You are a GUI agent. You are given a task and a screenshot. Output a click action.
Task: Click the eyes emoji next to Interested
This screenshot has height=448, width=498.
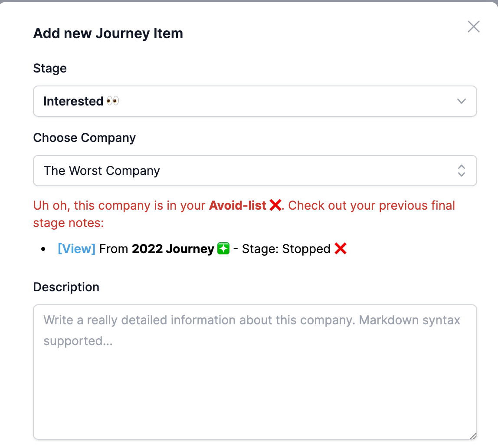[x=112, y=101]
